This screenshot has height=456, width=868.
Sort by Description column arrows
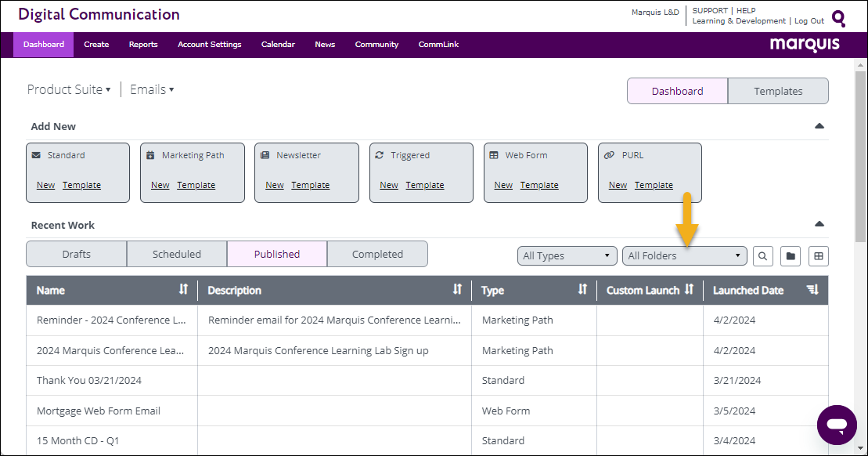point(457,289)
